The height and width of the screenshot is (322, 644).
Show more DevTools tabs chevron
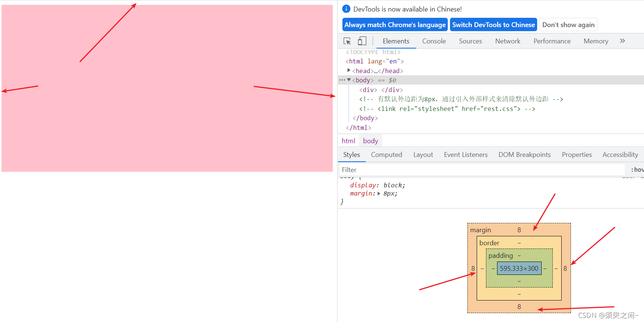point(622,41)
